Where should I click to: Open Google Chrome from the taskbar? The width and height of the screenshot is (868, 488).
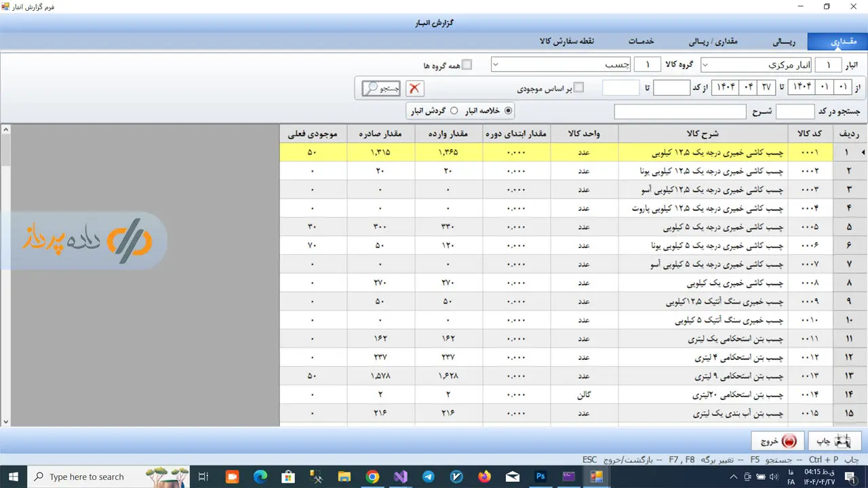tap(372, 476)
